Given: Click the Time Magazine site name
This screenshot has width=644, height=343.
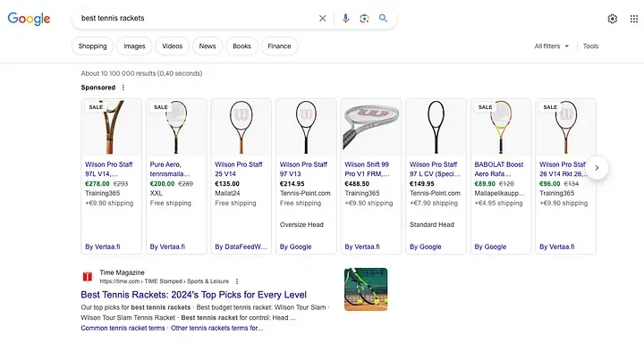Looking at the screenshot, I should 122,272.
